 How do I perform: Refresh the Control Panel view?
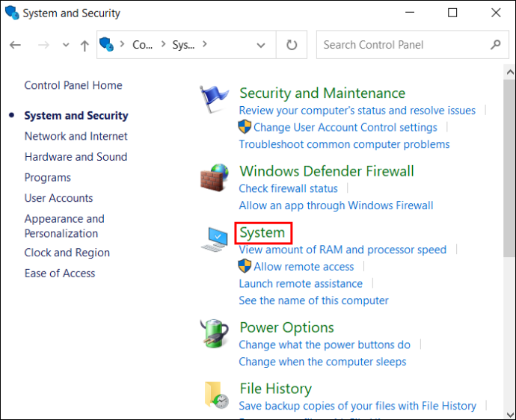tap(292, 45)
